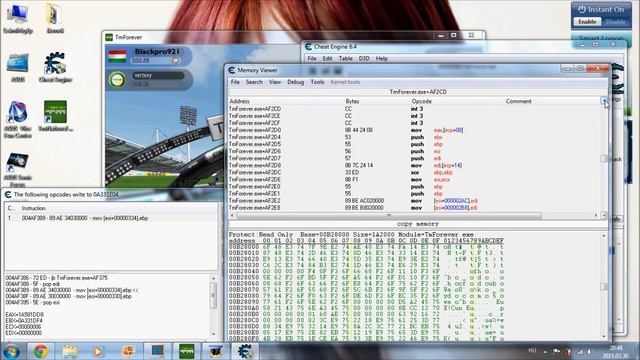640x360 pixels.
Task: Open the Cheat Engine Help menu
Action: [382, 59]
